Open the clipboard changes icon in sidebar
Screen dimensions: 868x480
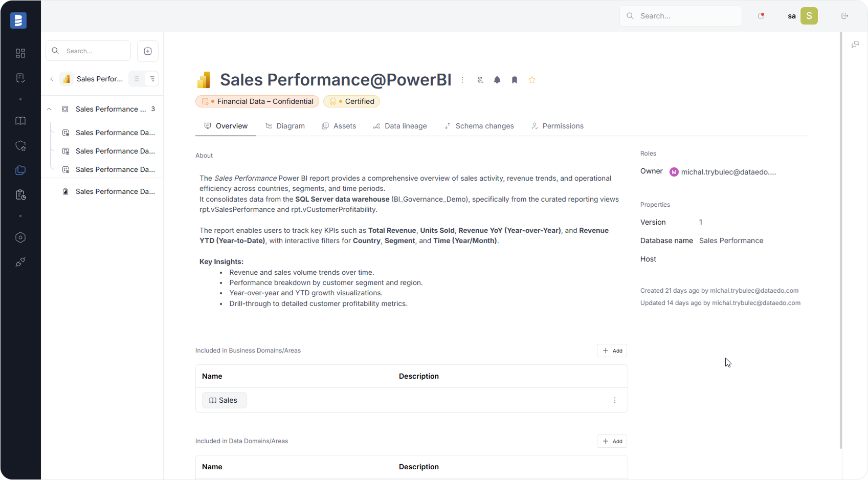point(20,194)
